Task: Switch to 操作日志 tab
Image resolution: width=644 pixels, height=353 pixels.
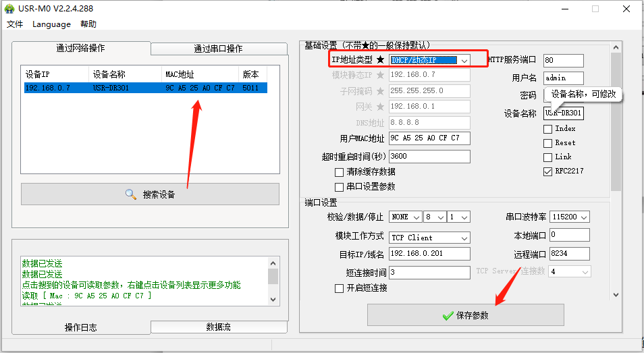Action: 81,327
